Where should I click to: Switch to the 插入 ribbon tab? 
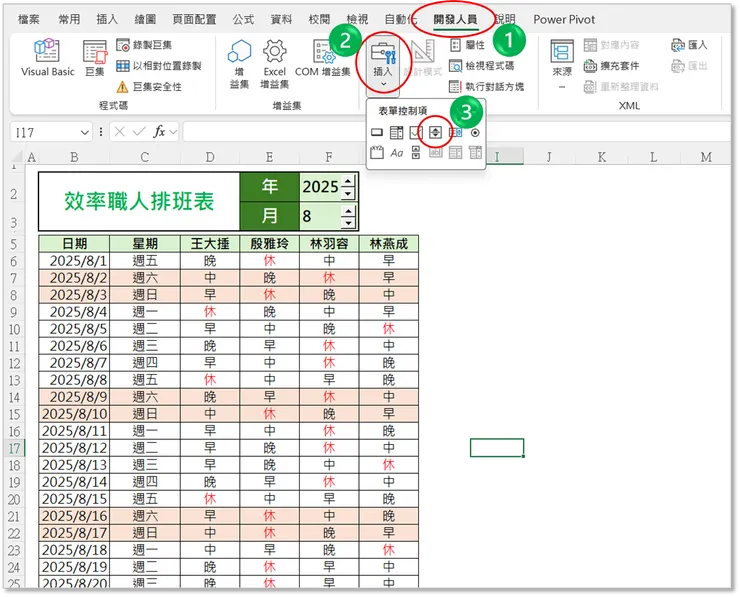[107, 19]
